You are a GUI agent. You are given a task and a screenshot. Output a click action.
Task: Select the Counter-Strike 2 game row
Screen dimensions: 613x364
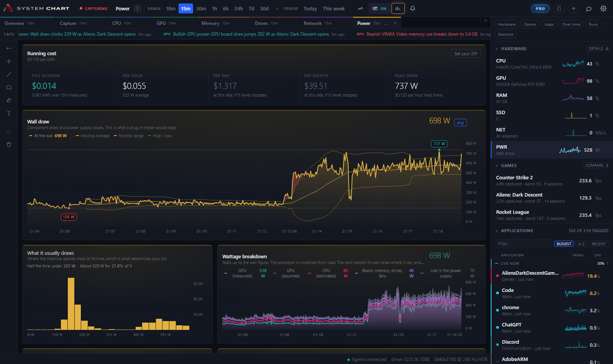pos(552,181)
